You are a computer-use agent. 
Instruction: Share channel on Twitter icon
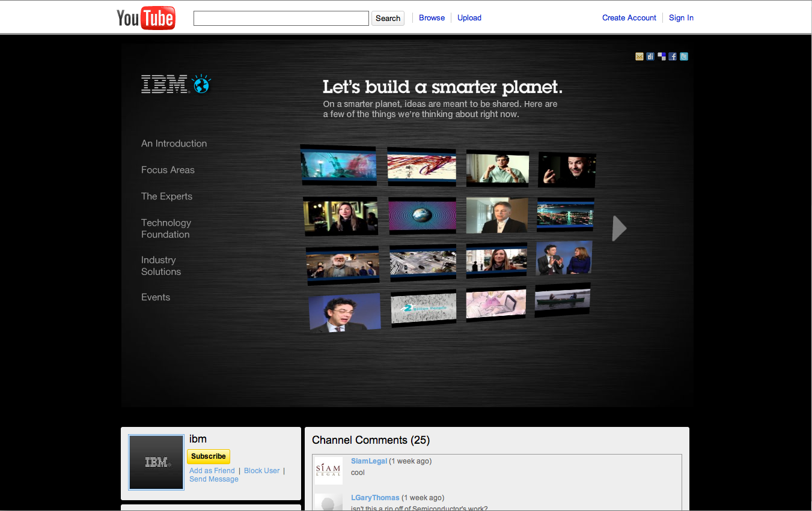coord(684,56)
